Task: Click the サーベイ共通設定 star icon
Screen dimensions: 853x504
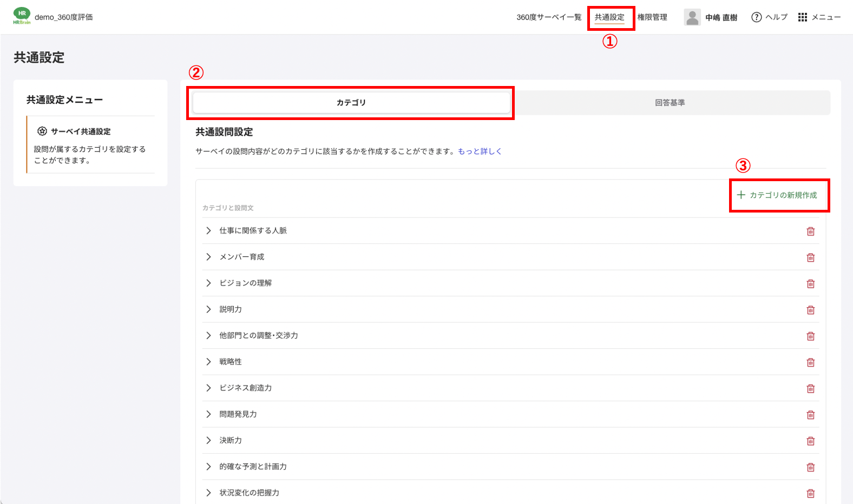Action: [42, 131]
